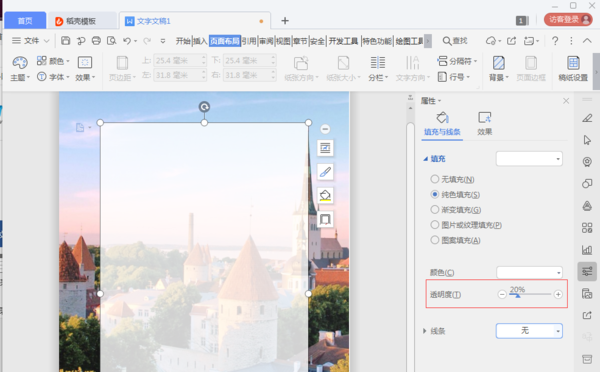The height and width of the screenshot is (372, 600).
Task: Click the 查找 search button
Action: tap(455, 41)
